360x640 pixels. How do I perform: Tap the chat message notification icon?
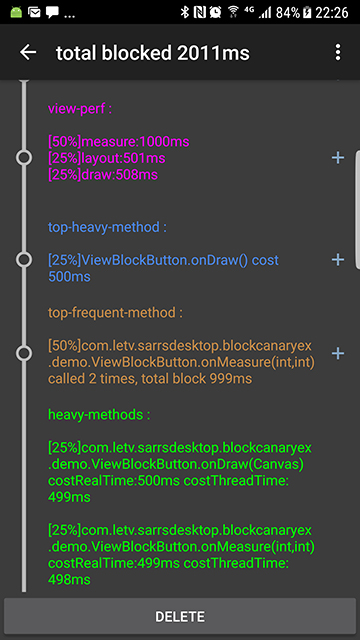point(52,13)
